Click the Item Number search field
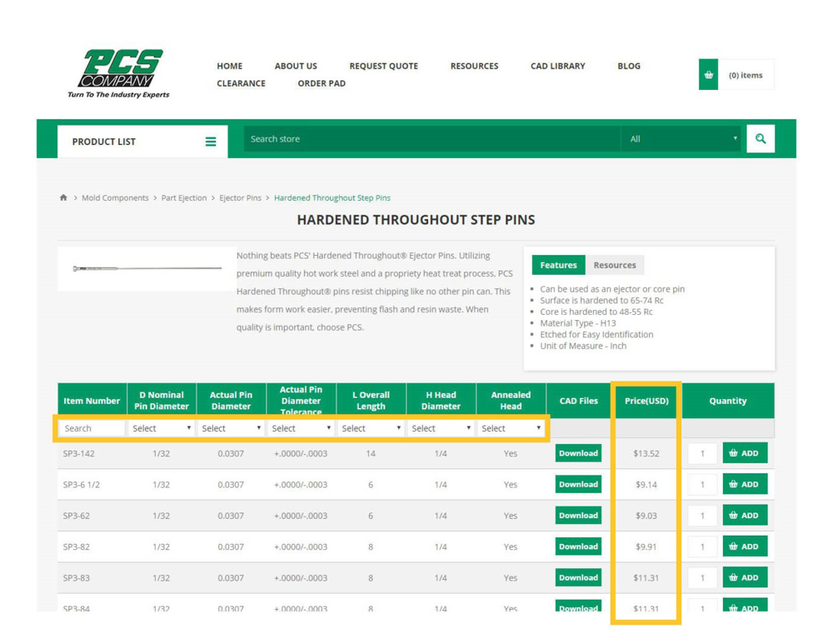The width and height of the screenshot is (833, 644). pyautogui.click(x=92, y=428)
